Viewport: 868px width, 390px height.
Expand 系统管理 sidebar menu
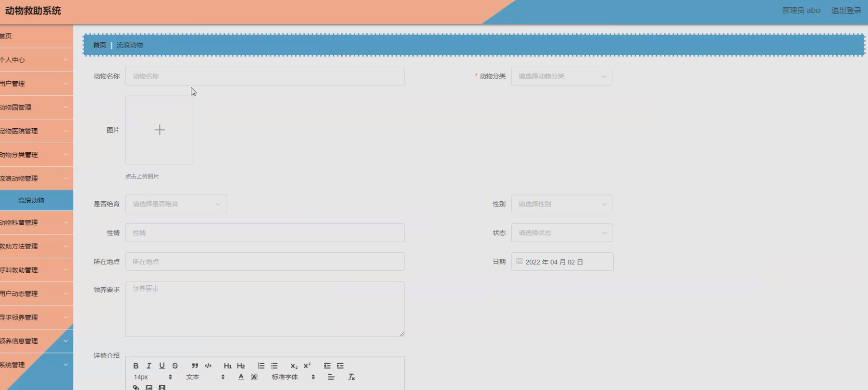[37, 365]
